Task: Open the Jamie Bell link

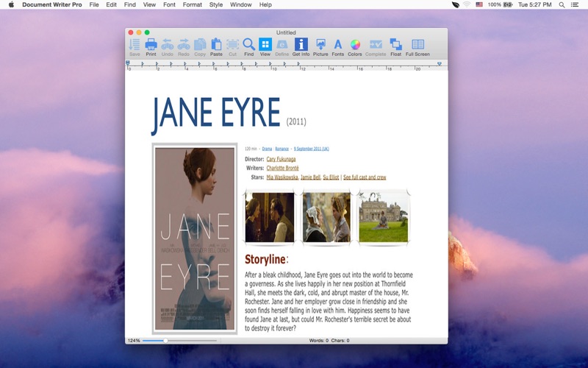Action: click(x=310, y=177)
